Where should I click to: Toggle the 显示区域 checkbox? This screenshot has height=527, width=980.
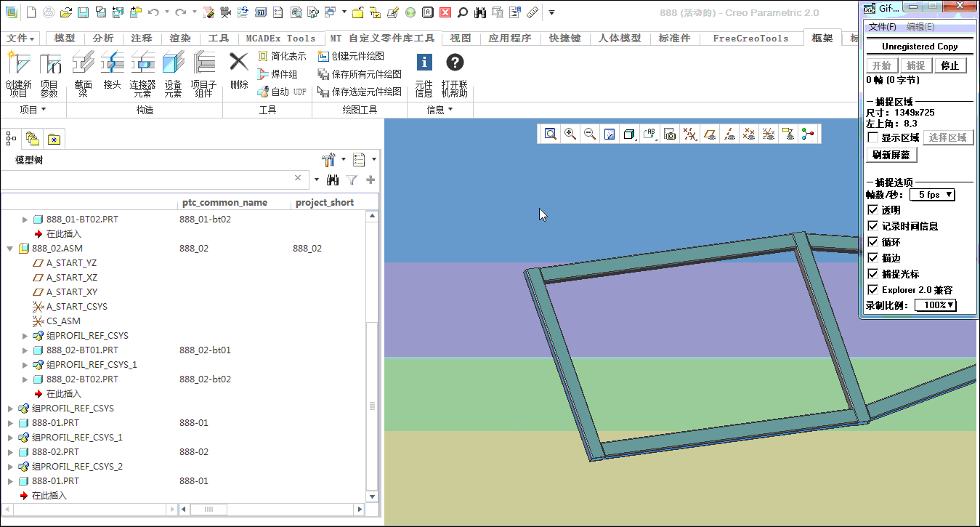click(x=873, y=137)
